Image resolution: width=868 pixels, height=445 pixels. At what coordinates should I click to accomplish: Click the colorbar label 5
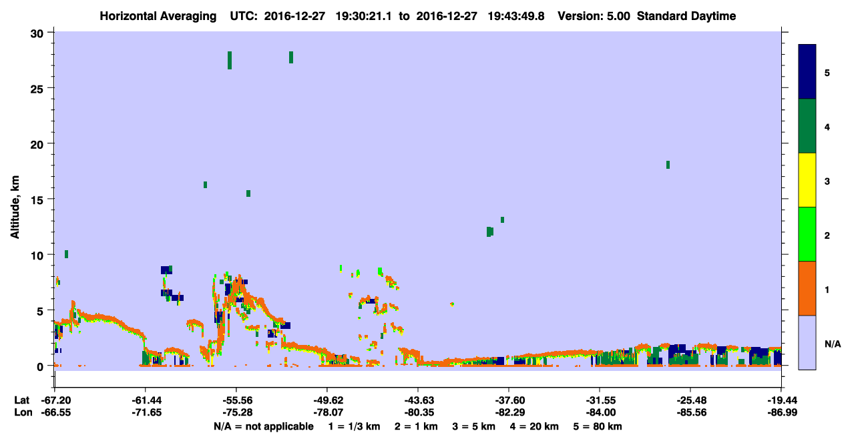(827, 73)
